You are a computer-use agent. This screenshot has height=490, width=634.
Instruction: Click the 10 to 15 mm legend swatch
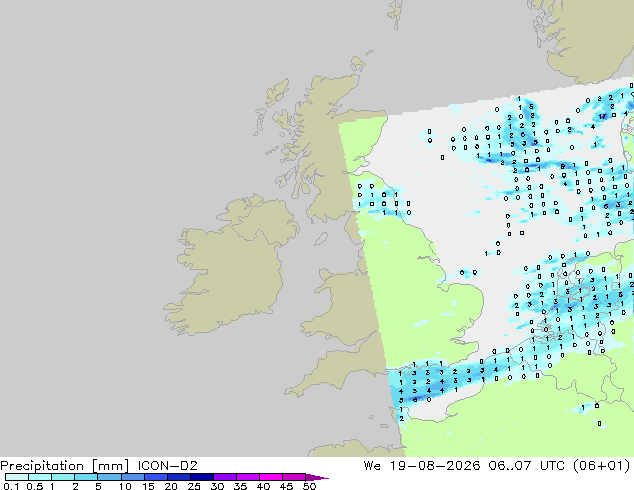click(132, 477)
